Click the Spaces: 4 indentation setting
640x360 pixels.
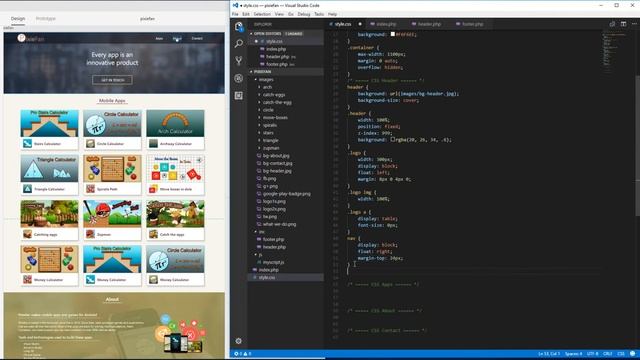pos(573,354)
